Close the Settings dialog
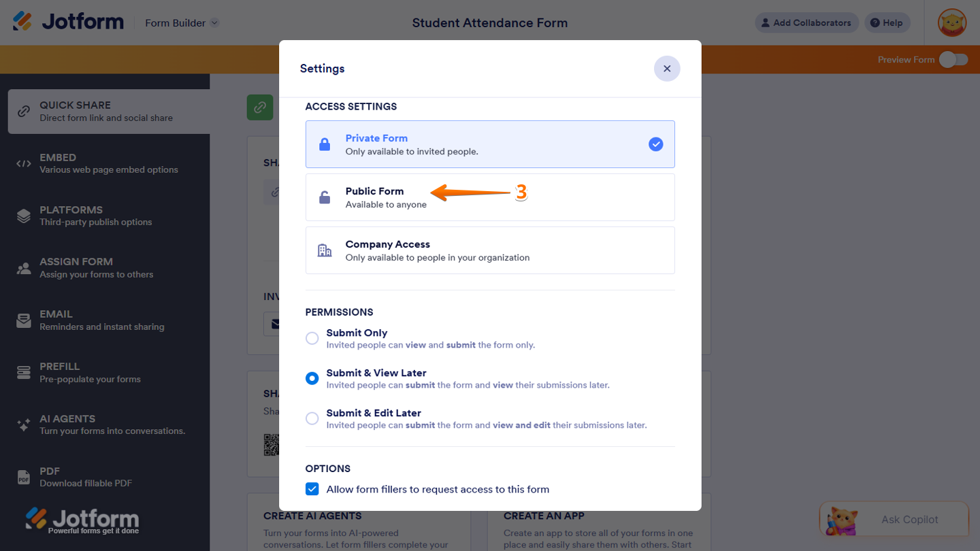 (667, 69)
